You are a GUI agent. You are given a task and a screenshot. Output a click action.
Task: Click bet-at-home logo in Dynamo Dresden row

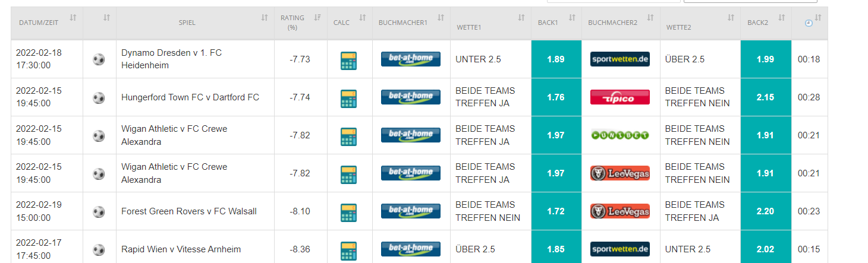[x=411, y=59]
